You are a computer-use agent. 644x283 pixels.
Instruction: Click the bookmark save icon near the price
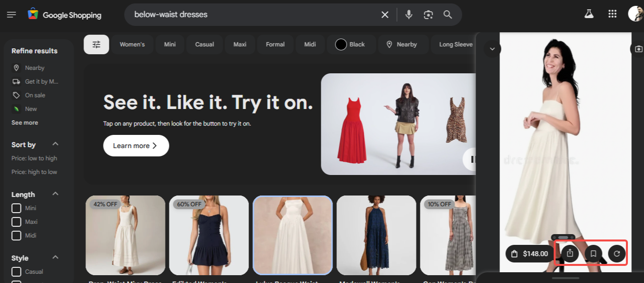pos(593,253)
